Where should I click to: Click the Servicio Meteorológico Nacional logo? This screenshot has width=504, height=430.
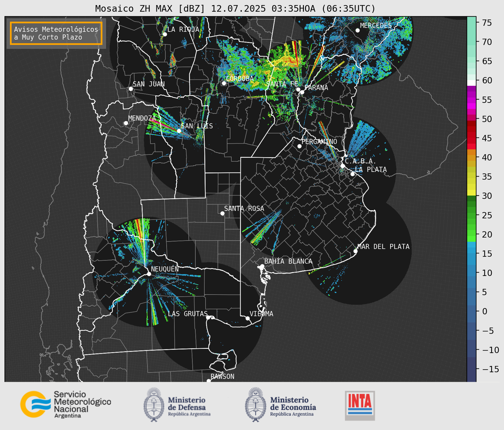pos(65,404)
